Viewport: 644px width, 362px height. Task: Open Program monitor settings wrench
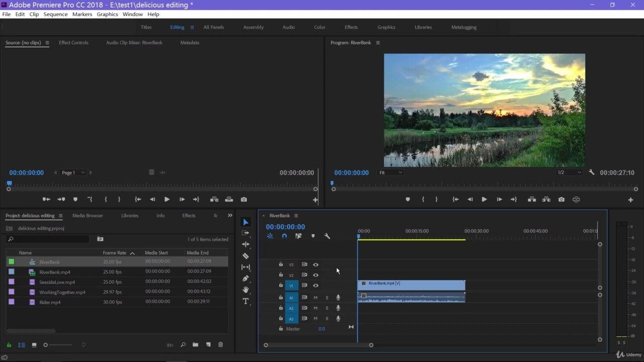(x=591, y=172)
